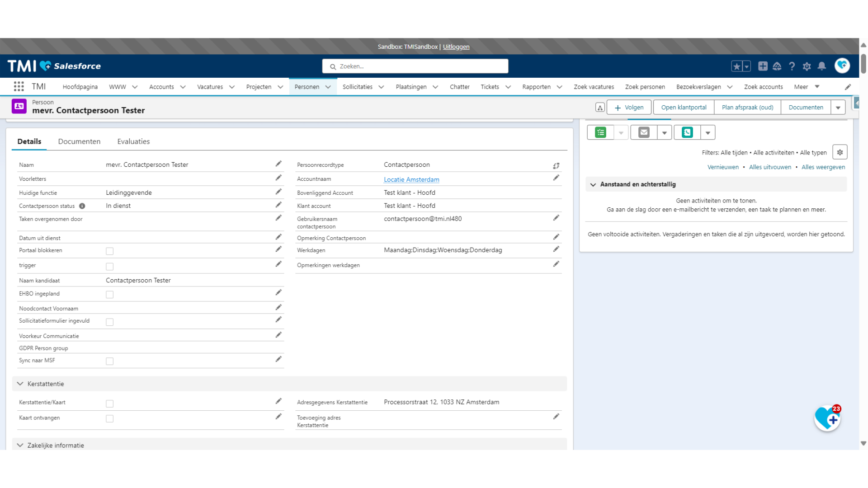Image resolution: width=868 pixels, height=488 pixels.
Task: Click the activity filter settings gear icon
Action: [x=840, y=153]
